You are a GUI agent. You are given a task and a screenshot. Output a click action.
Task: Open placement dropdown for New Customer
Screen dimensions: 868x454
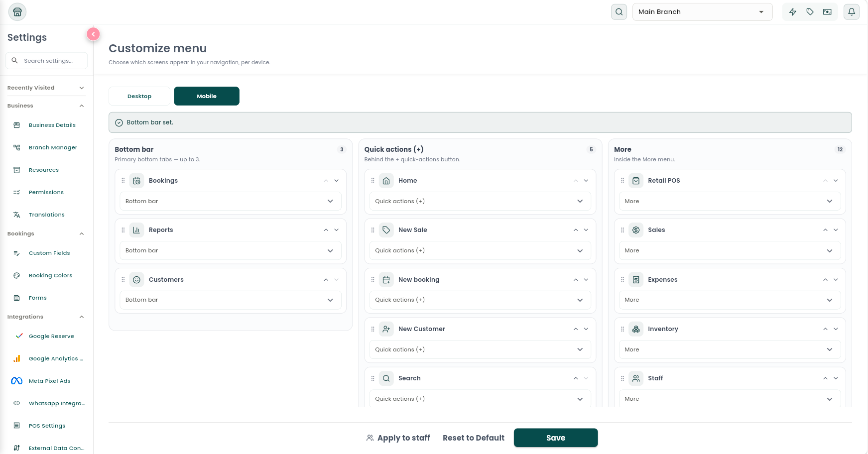pos(480,349)
